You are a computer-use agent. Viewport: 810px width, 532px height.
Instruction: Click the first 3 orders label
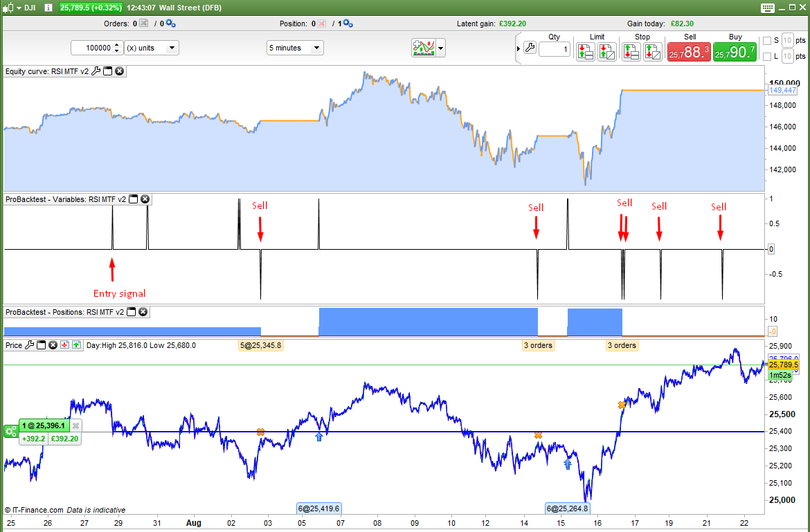pyautogui.click(x=538, y=345)
